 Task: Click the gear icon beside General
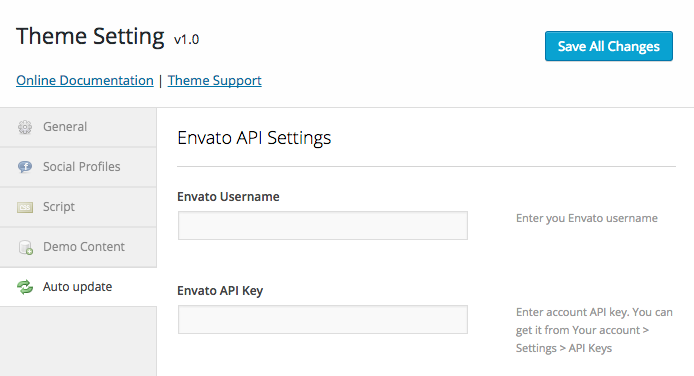pos(25,127)
